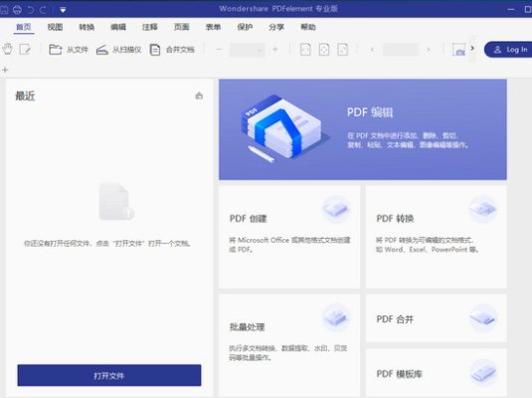
Task: Open the PDF 编辑 banner card
Action: tap(363, 129)
